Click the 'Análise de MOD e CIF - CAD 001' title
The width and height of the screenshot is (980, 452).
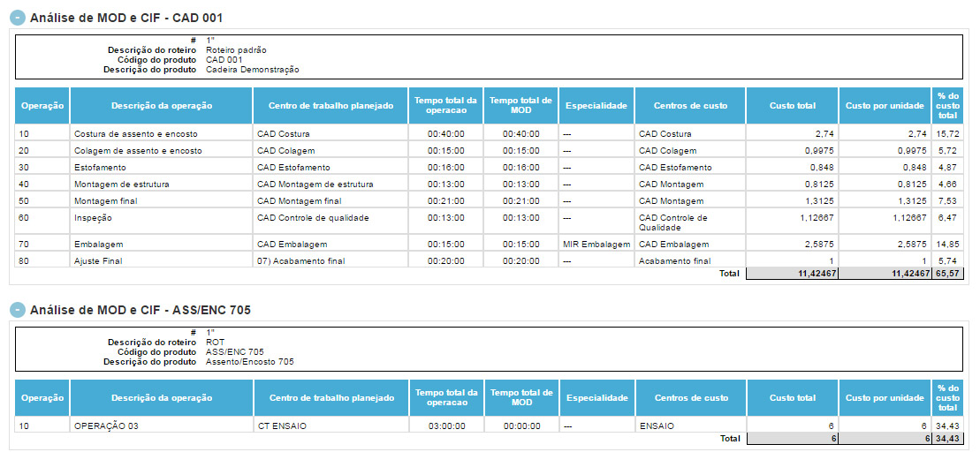click(x=126, y=18)
